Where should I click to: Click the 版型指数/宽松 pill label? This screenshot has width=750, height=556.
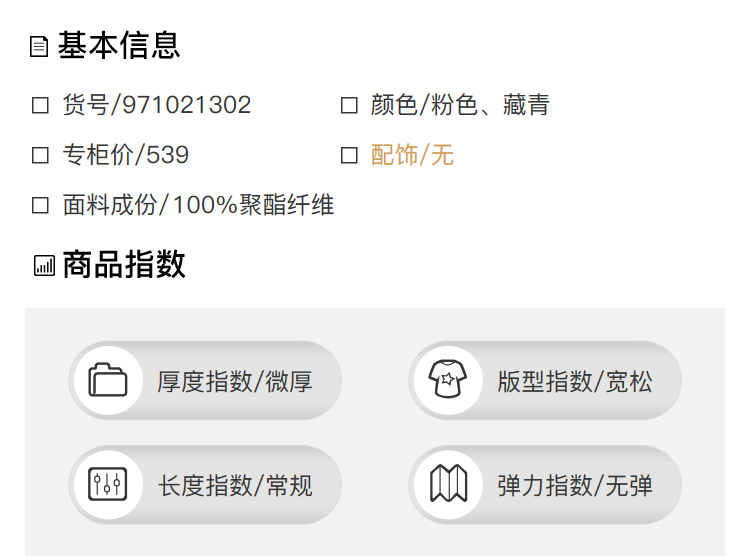pos(574,382)
